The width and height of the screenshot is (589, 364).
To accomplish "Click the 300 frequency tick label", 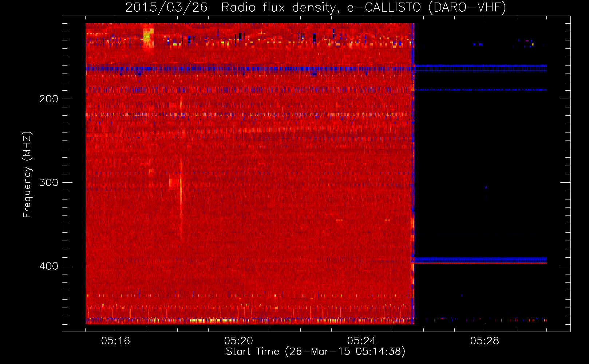I will tap(49, 182).
